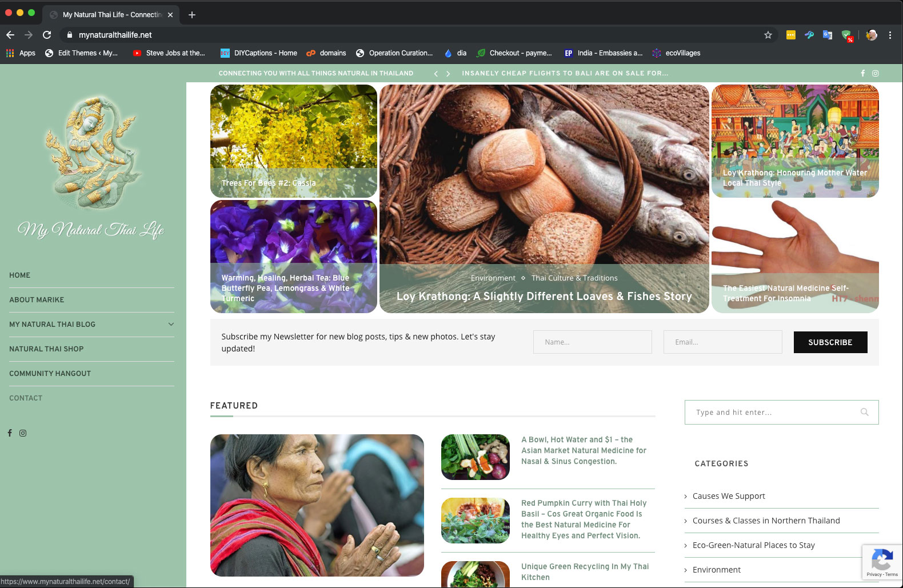Viewport: 903px width, 588px height.
Task: Open the India - Embassies bookmark
Action: 604,53
